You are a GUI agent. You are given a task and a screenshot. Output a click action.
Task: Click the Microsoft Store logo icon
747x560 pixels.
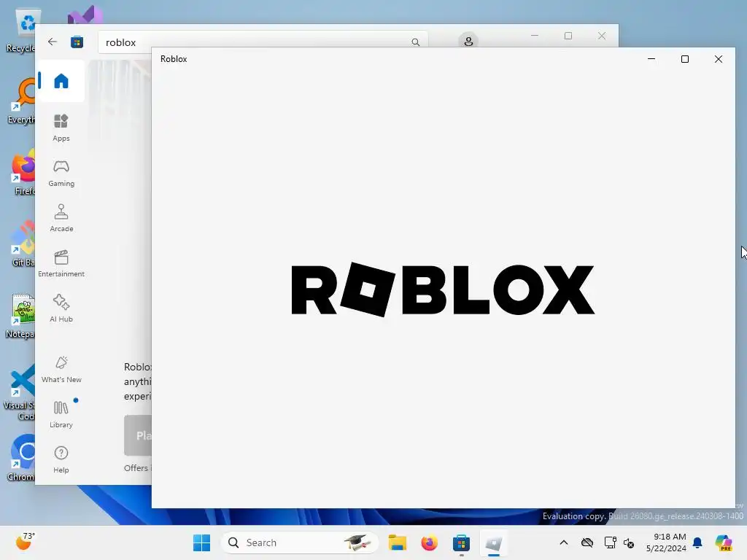coord(77,42)
